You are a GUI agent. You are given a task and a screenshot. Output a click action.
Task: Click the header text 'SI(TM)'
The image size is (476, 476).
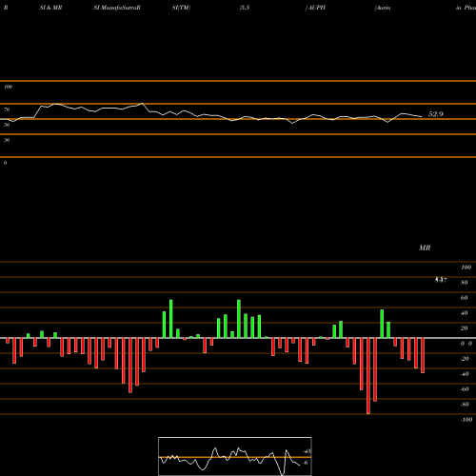tap(181, 8)
